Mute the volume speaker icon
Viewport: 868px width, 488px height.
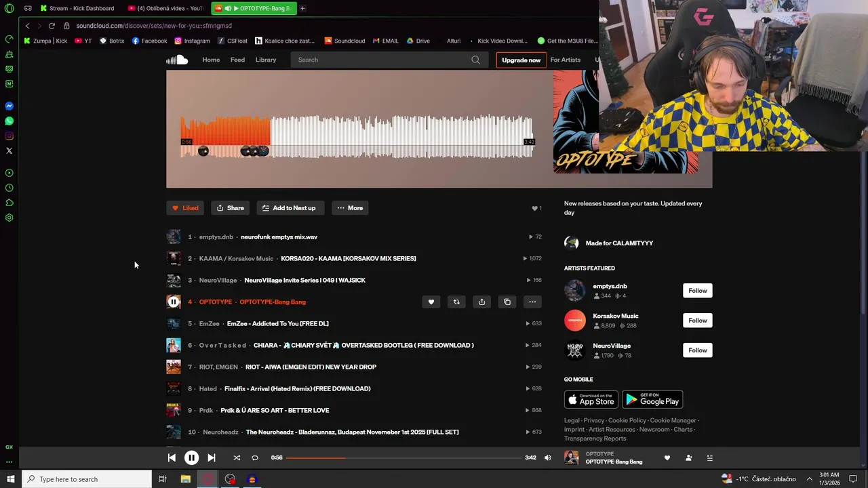pos(548,457)
